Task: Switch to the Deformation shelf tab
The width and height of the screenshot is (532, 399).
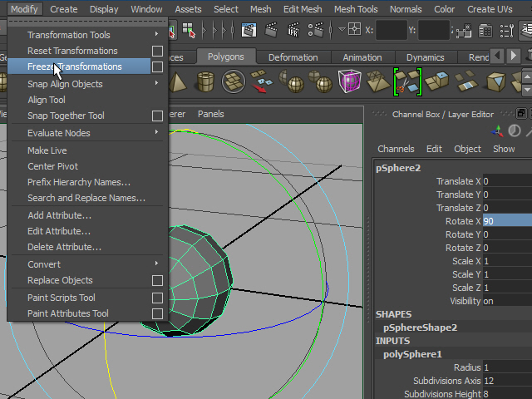Action: pyautogui.click(x=293, y=57)
